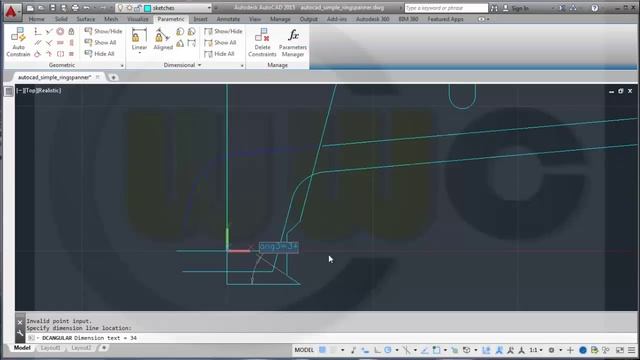The width and height of the screenshot is (640, 360).
Task: Toggle layer lock padlock for sketches
Action: [138, 8]
